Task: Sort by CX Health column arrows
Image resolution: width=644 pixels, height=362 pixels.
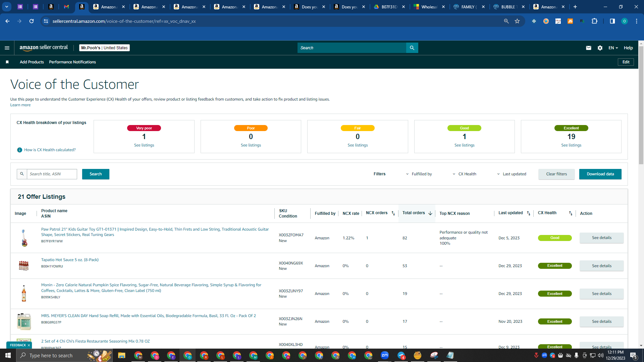Action: (x=571, y=213)
